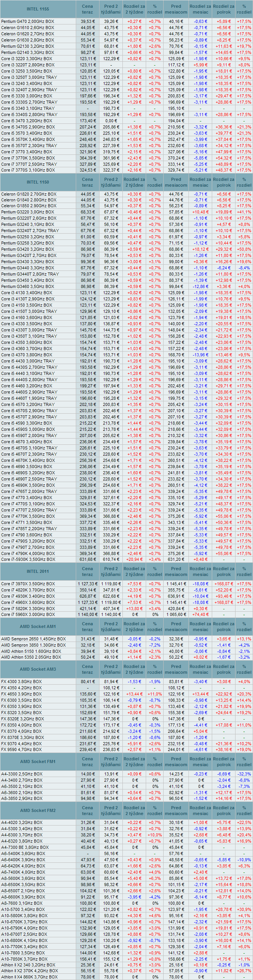The image size is (253, 980).
Task: Click row FX 9590 4,7GHz BOX
Action: pos(126,749)
